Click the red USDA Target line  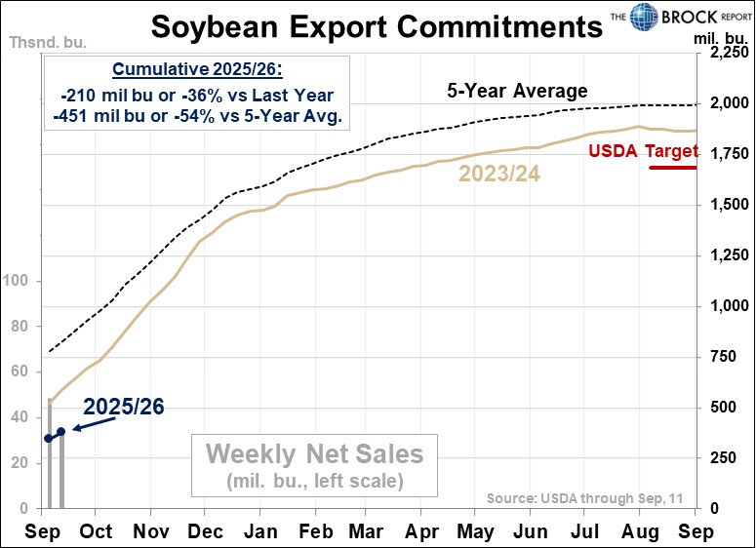(x=672, y=168)
